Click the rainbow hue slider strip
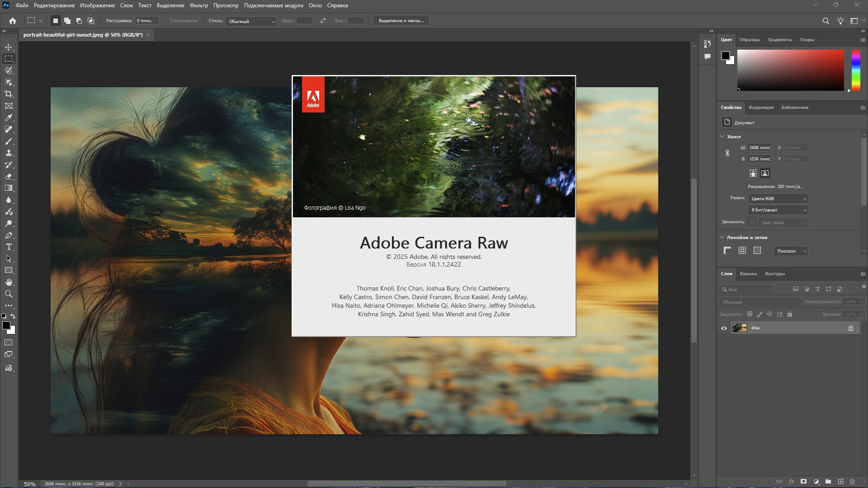 coord(856,70)
